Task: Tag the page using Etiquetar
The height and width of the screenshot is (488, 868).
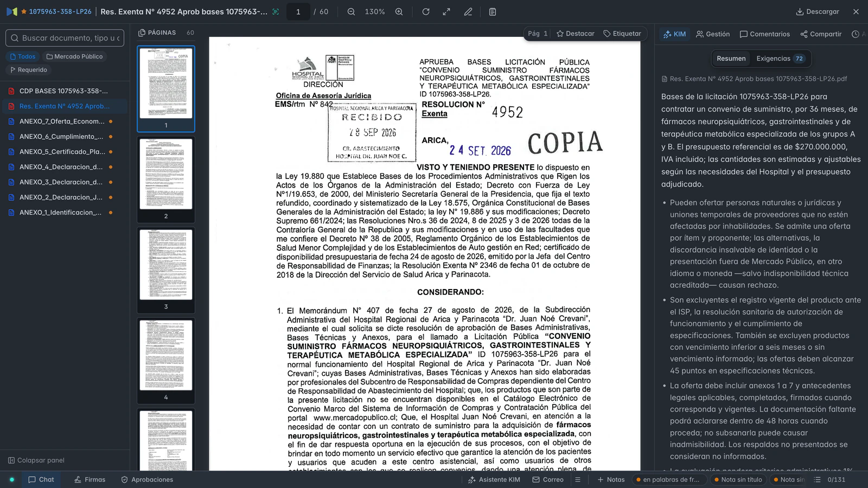Action: click(622, 34)
